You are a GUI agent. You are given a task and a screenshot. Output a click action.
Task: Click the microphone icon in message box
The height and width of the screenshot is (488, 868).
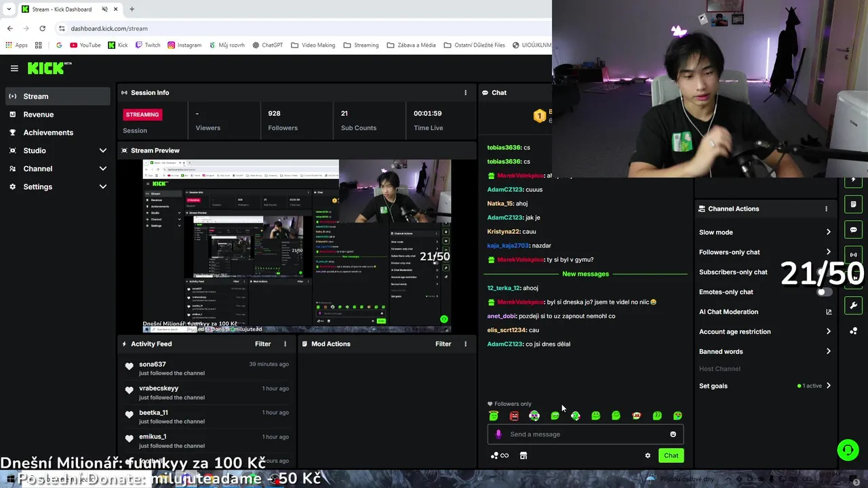pos(498,434)
